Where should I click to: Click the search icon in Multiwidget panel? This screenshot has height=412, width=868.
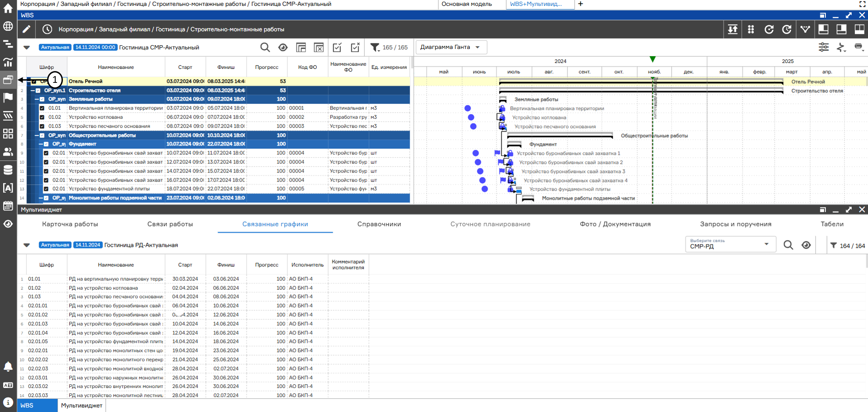tap(788, 245)
